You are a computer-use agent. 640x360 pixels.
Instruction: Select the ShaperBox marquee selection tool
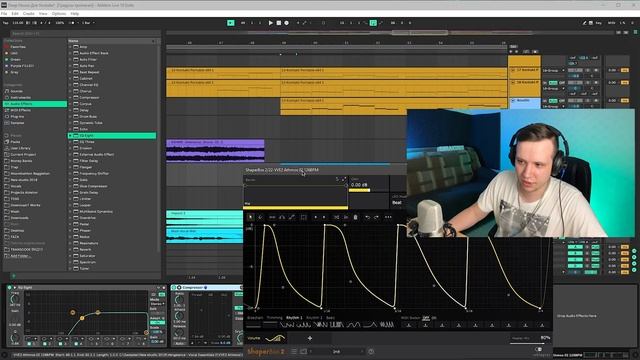point(303,217)
